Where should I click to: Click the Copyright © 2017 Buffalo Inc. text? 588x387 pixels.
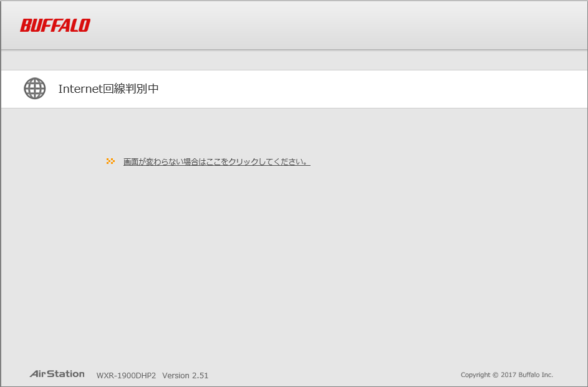click(506, 375)
